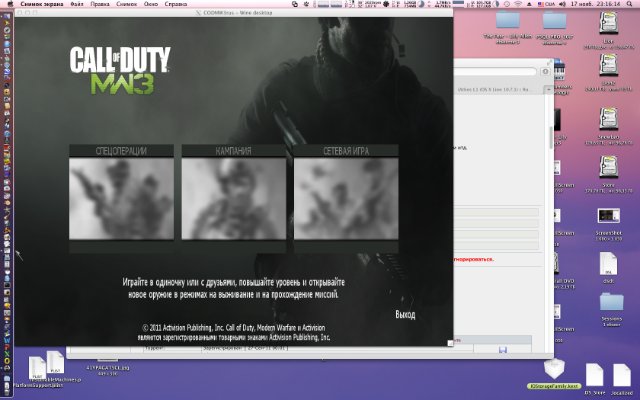Click the volume speaker icon in menu bar
Image resolution: width=640 pixels, height=400 pixels.
[562, 4]
